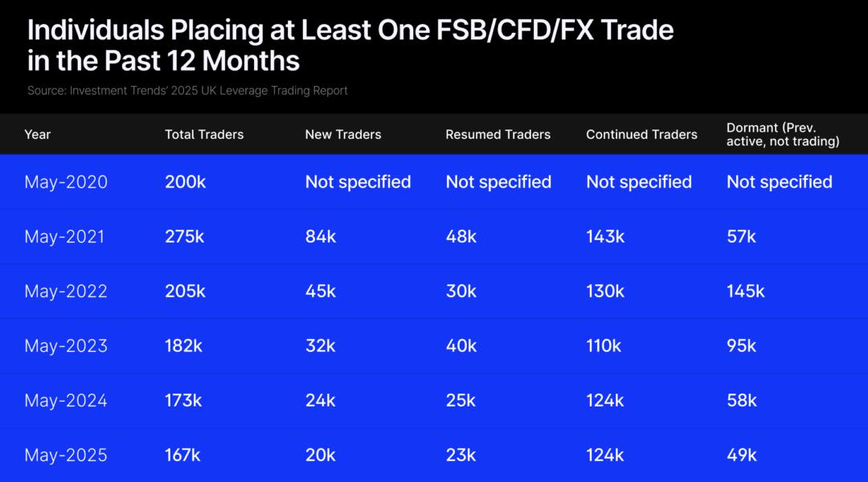
Task: Click the Investment Trends source text
Action: 187,91
